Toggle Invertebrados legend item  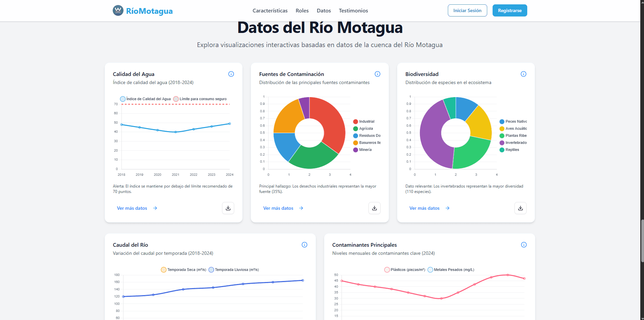point(513,143)
